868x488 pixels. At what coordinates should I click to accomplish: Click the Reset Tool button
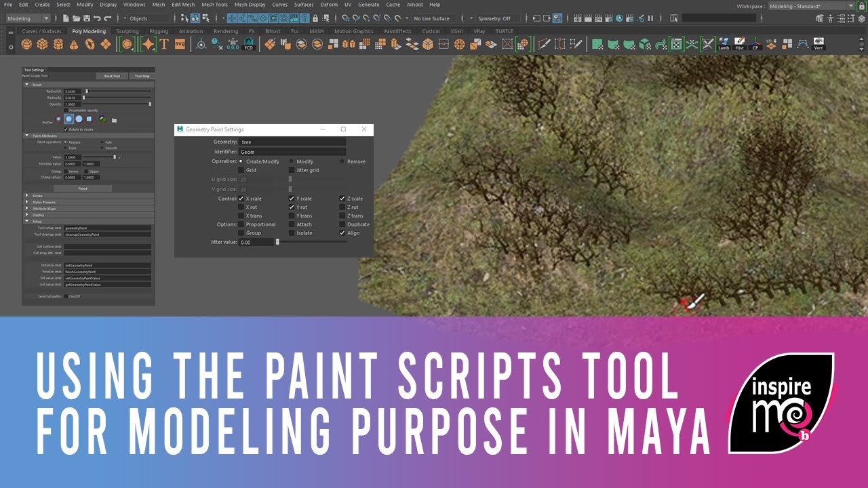pos(112,77)
